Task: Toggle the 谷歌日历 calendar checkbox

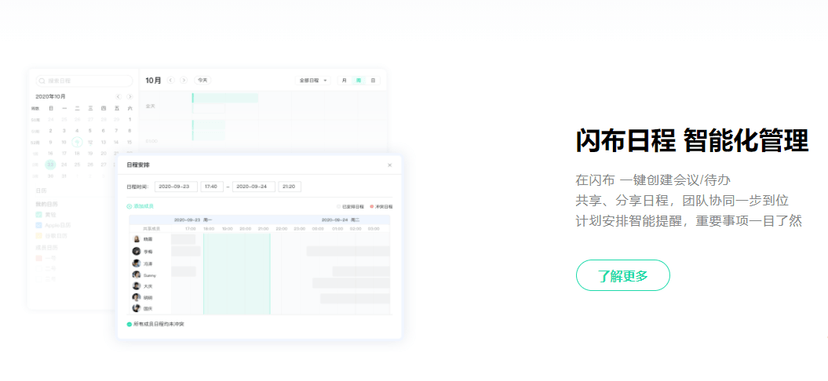Action: tap(39, 235)
